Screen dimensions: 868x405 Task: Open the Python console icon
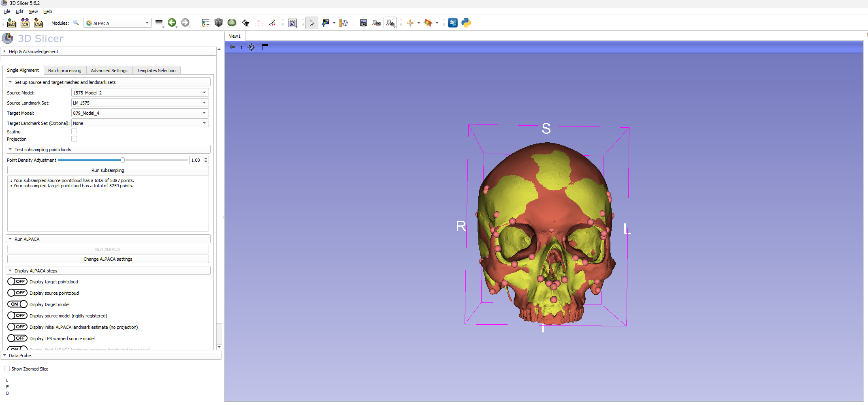466,23
